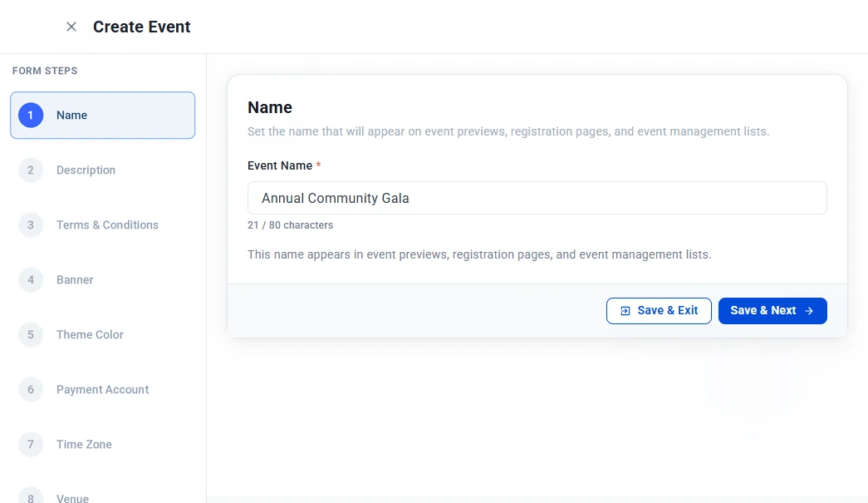Focus the Event Name input field
The image size is (868, 503).
pos(537,198)
